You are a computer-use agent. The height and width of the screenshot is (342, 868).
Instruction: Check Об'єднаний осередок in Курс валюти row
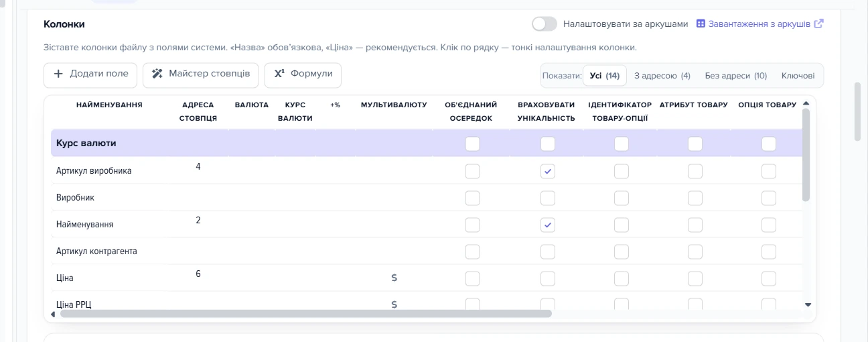(472, 144)
